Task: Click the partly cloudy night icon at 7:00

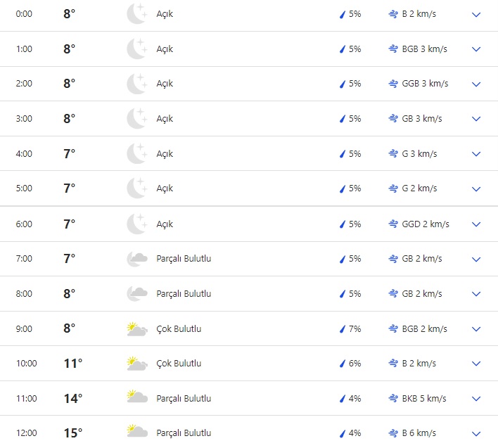Action: (136, 259)
